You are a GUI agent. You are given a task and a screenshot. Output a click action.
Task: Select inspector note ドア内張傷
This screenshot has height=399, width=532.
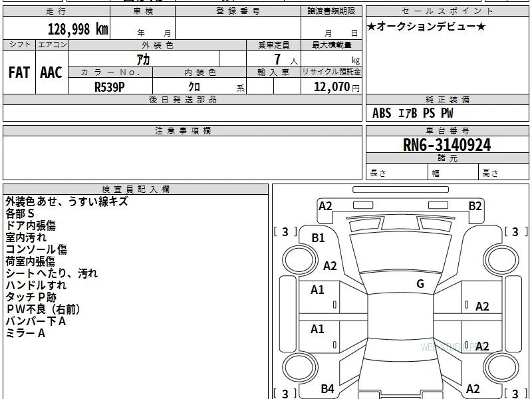pos(31,225)
